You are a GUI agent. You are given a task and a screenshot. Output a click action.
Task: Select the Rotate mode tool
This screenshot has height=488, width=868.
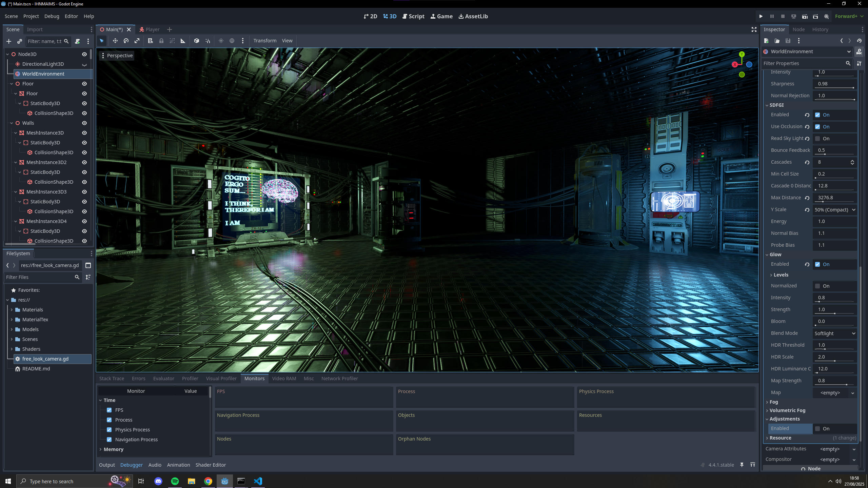click(126, 41)
